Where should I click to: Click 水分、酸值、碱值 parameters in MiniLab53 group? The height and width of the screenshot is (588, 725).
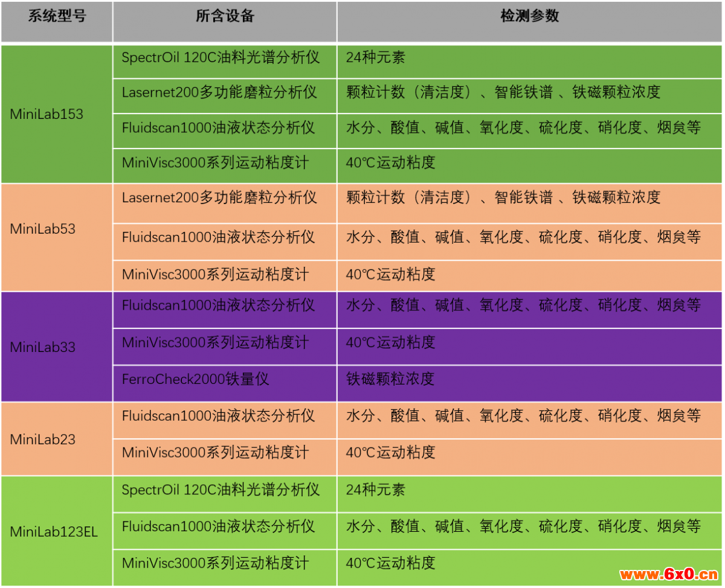[530, 241]
